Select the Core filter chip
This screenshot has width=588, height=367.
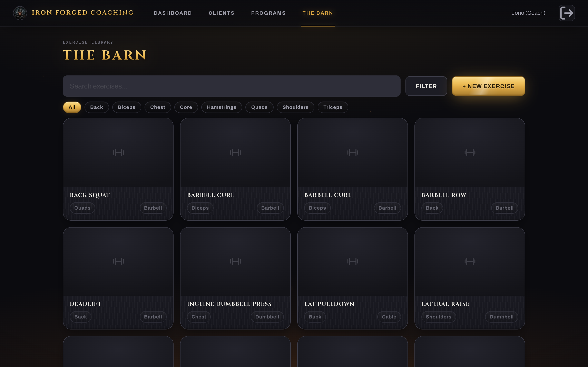point(186,107)
